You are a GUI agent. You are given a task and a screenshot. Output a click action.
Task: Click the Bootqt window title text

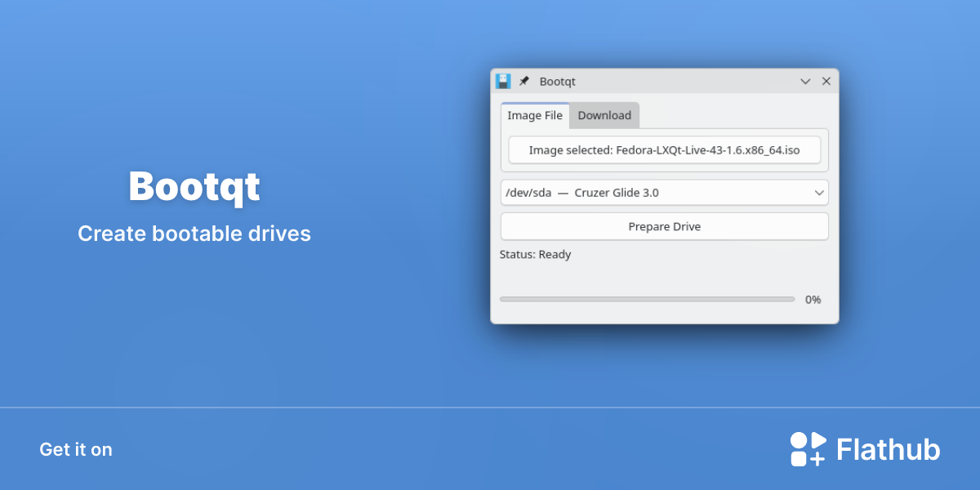558,82
